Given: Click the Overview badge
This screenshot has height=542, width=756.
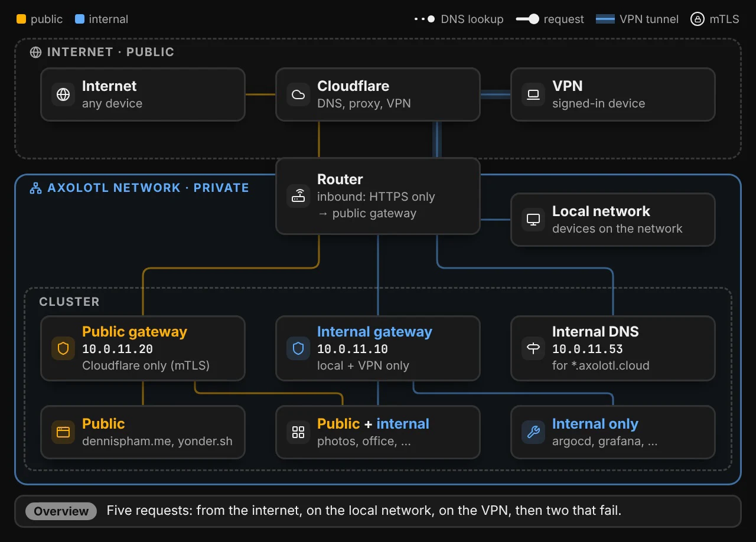Looking at the screenshot, I should [61, 511].
